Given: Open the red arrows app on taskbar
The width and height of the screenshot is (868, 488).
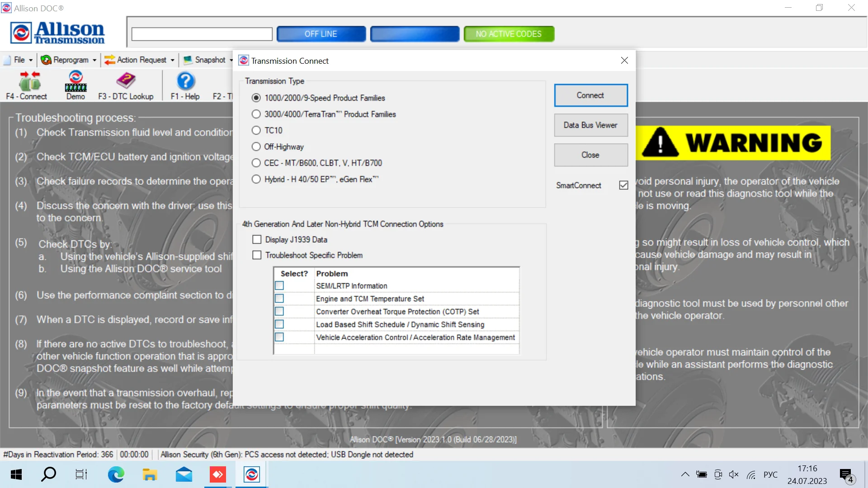Looking at the screenshot, I should click(218, 474).
